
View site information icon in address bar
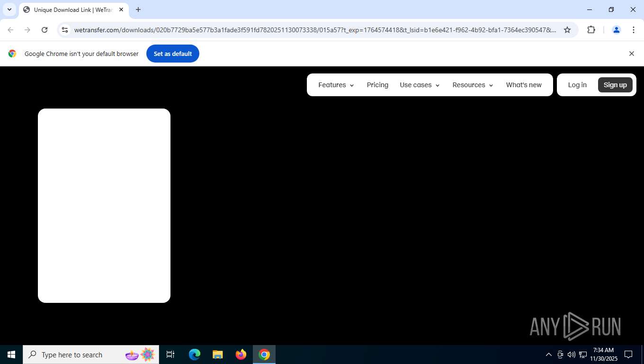coord(65,30)
